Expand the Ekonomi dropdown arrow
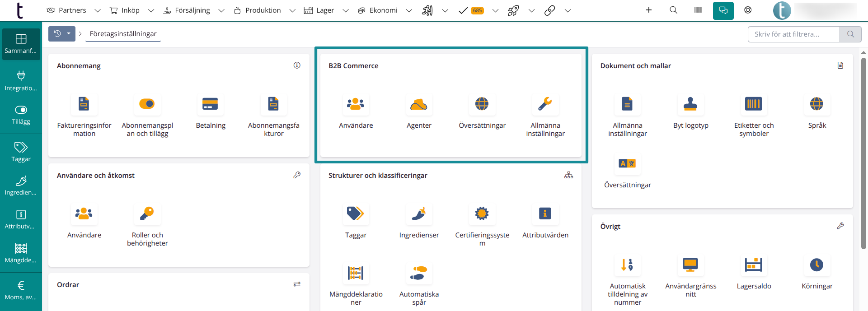Image resolution: width=868 pixels, height=311 pixels. click(409, 10)
